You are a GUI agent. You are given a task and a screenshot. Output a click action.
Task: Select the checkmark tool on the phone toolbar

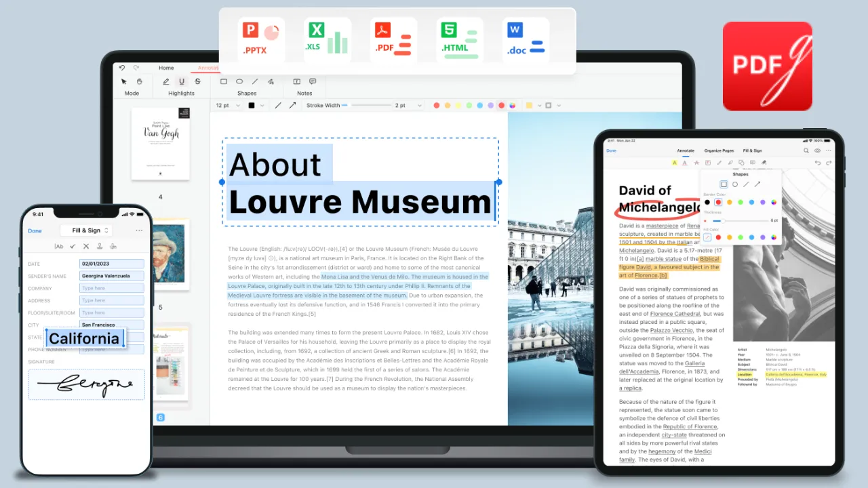pyautogui.click(x=72, y=246)
